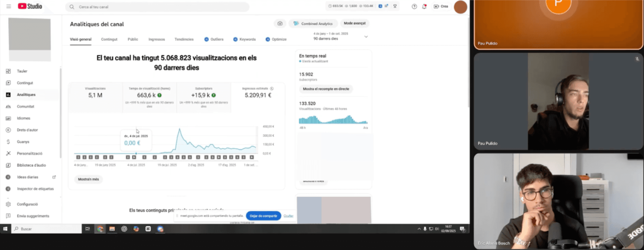Open Biblioteca d'àudio in sidebar

31,165
